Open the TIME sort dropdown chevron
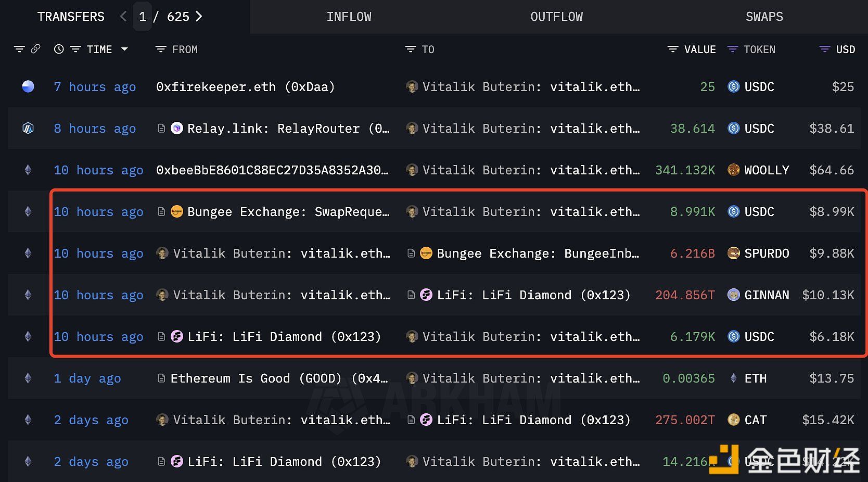868x482 pixels. click(125, 49)
